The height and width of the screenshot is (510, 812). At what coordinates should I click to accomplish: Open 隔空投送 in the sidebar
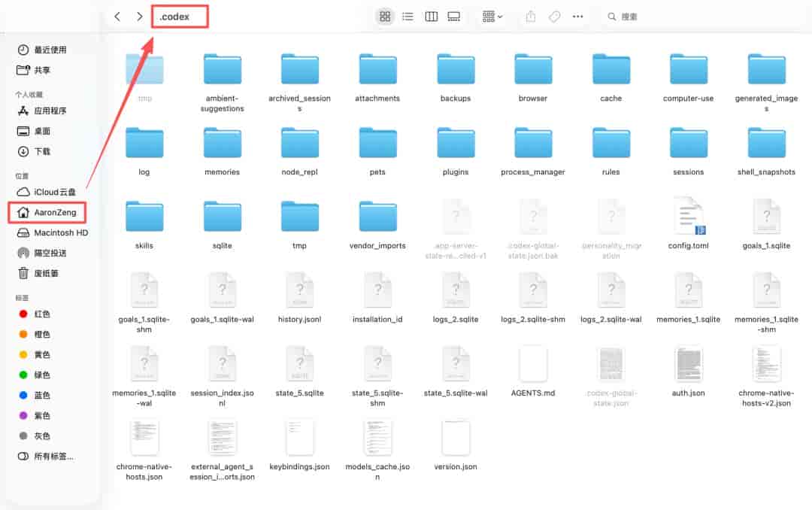pyautogui.click(x=42, y=253)
